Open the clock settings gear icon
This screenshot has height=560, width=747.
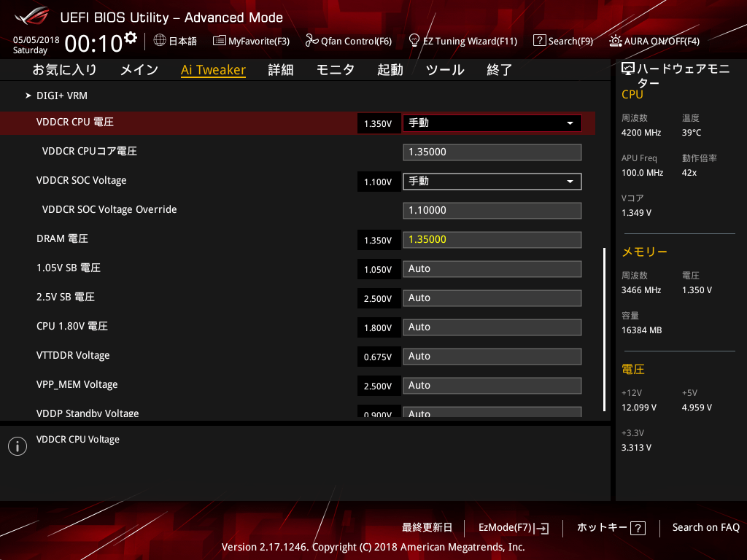130,38
